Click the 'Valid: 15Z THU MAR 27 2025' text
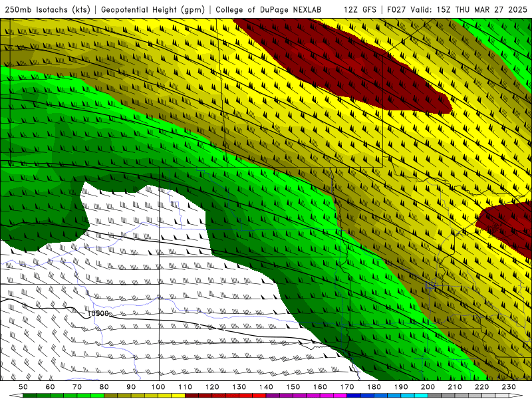This screenshot has width=532, height=399. [469, 9]
